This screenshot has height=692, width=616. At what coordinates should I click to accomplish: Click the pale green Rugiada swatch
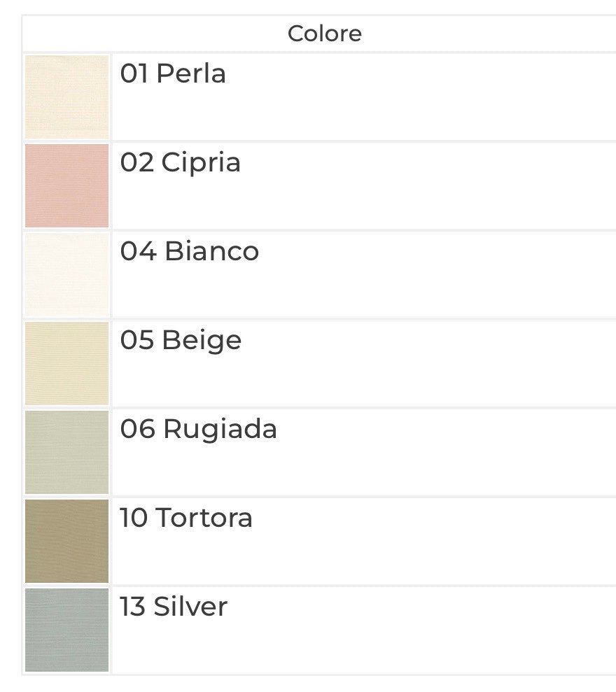pos(67,452)
